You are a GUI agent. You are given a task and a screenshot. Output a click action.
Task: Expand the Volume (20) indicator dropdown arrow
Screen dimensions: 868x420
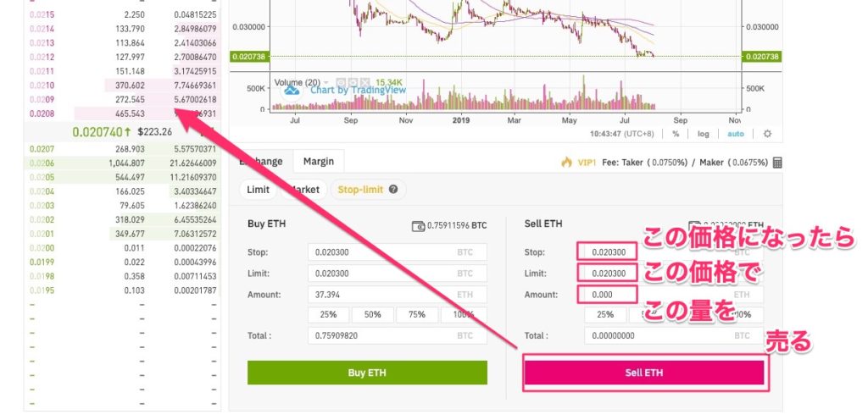click(x=328, y=83)
